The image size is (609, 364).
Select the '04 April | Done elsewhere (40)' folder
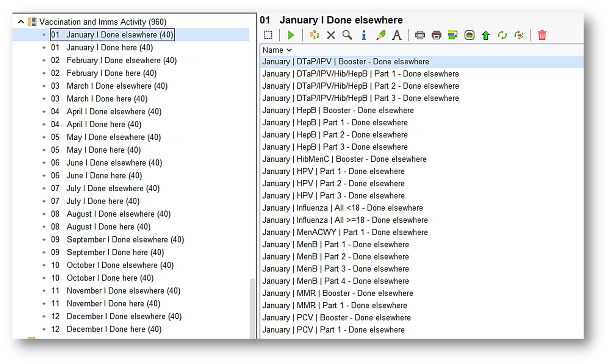106,112
